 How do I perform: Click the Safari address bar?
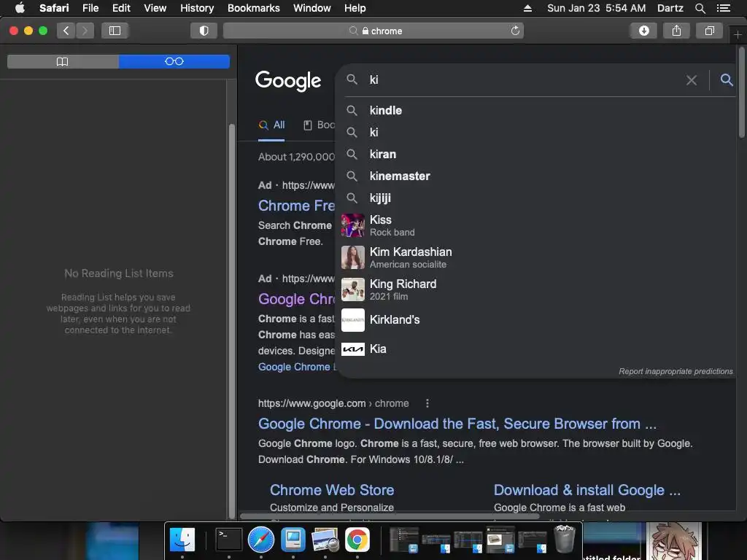coord(373,31)
